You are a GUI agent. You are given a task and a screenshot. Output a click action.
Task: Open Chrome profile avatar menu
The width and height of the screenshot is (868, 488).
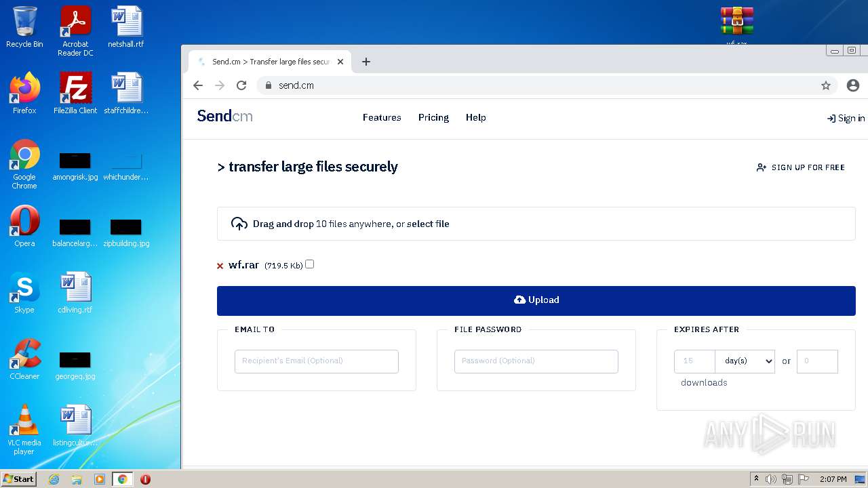pyautogui.click(x=853, y=85)
